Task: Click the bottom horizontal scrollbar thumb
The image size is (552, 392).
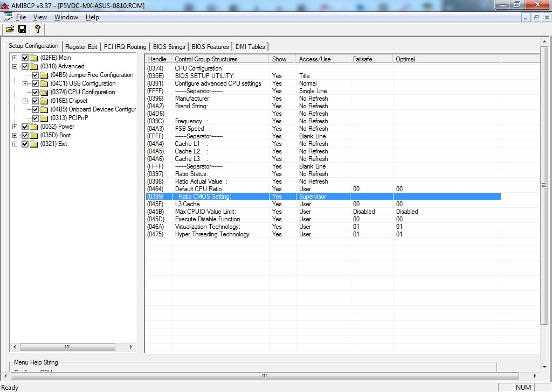Action: pos(265,376)
